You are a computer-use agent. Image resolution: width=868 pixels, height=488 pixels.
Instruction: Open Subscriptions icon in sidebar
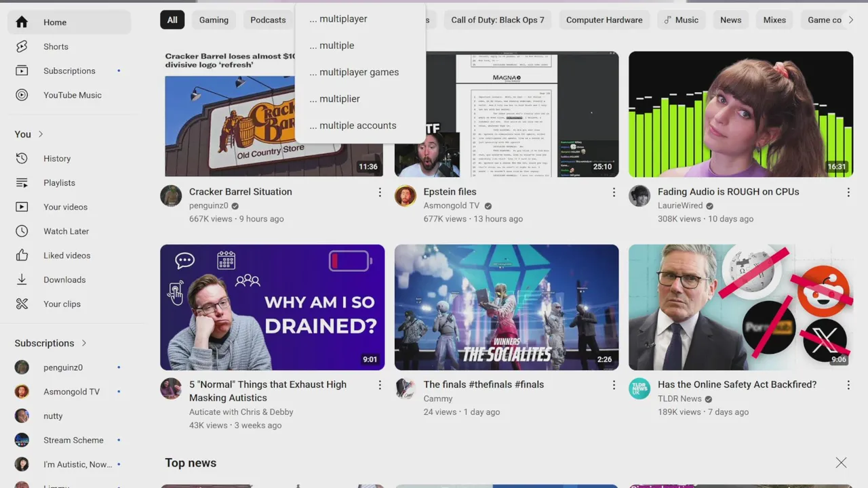point(22,70)
